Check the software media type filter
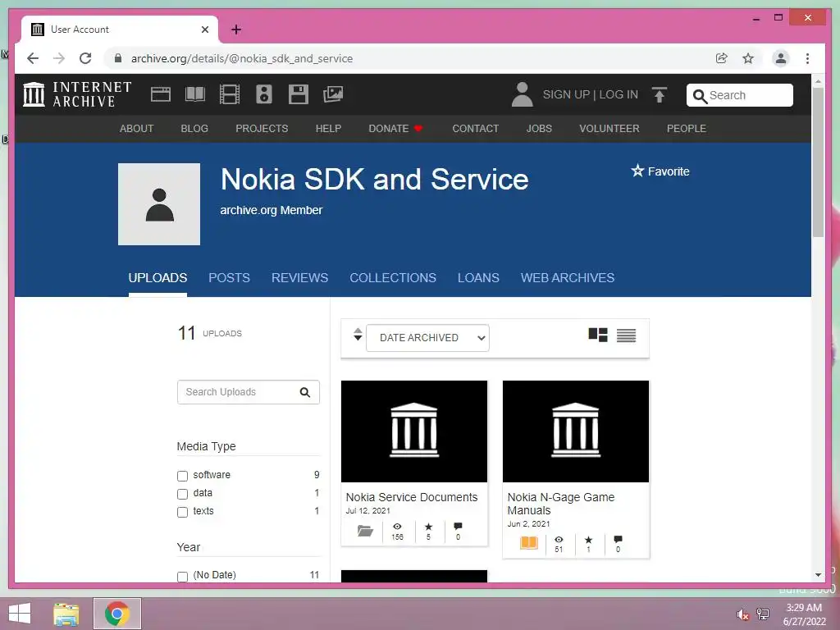The height and width of the screenshot is (630, 840). [x=182, y=476]
